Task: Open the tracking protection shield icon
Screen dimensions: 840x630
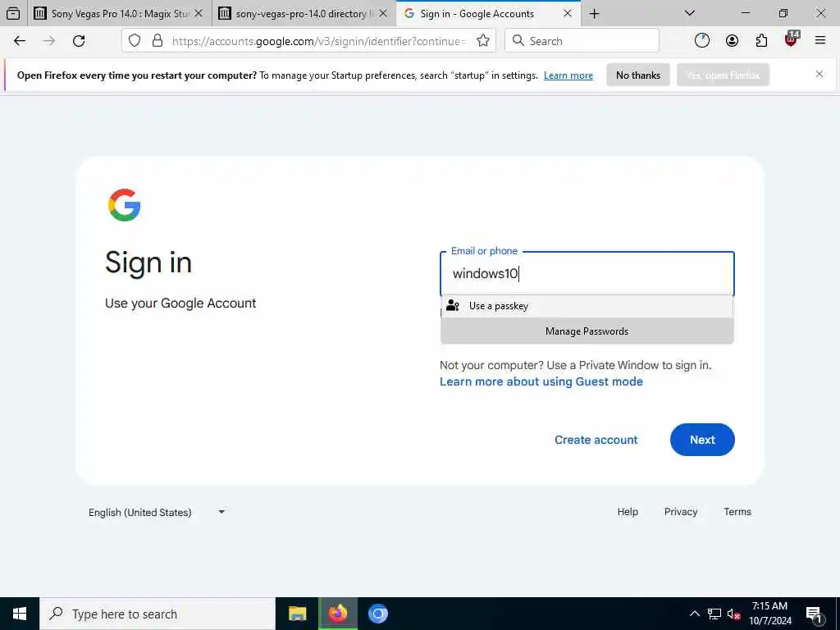Action: pyautogui.click(x=135, y=41)
